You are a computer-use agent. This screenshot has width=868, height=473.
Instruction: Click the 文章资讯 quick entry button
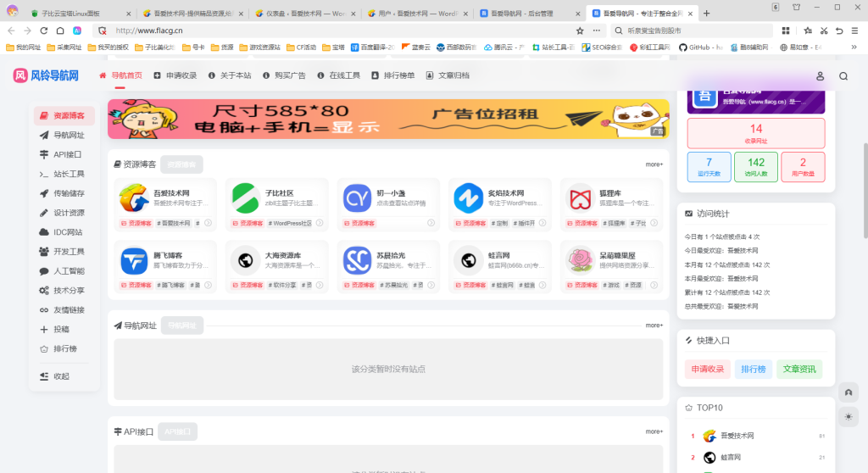click(x=799, y=369)
